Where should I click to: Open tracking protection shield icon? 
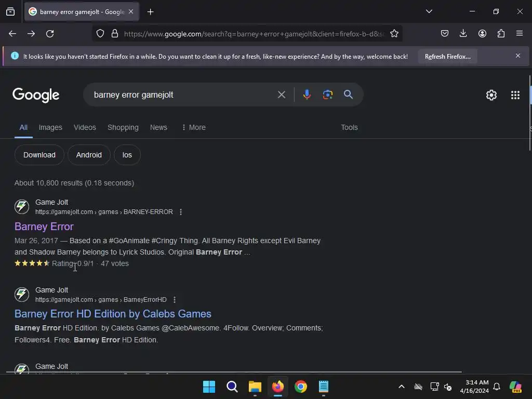[x=100, y=34]
